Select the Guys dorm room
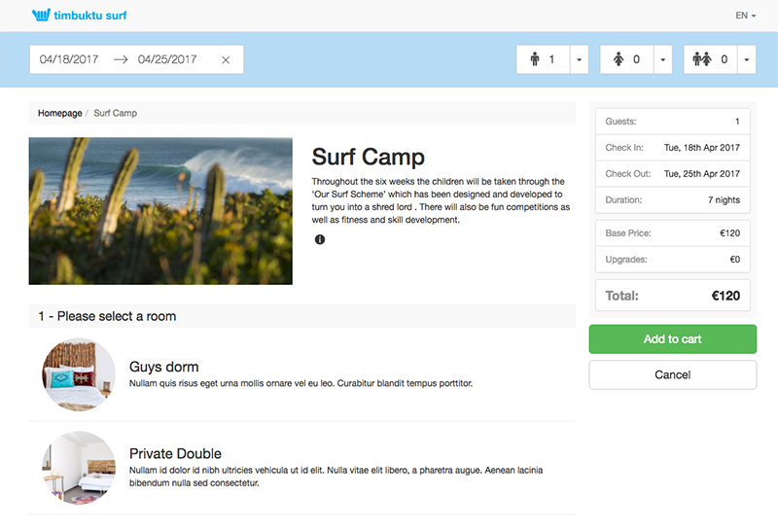Screen dimensions: 778x532 pyautogui.click(x=163, y=367)
